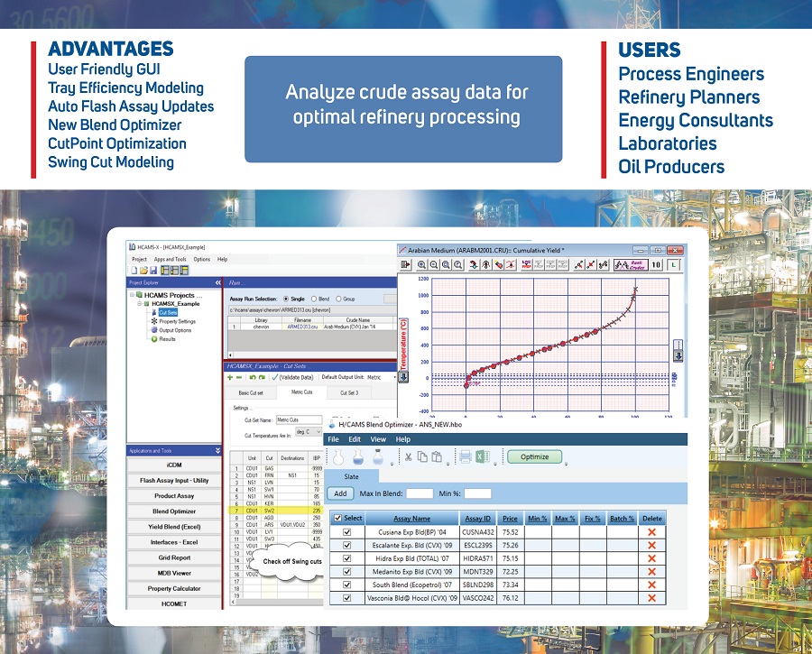
Task: Click the green L button in chart toolbar
Action: [x=673, y=265]
